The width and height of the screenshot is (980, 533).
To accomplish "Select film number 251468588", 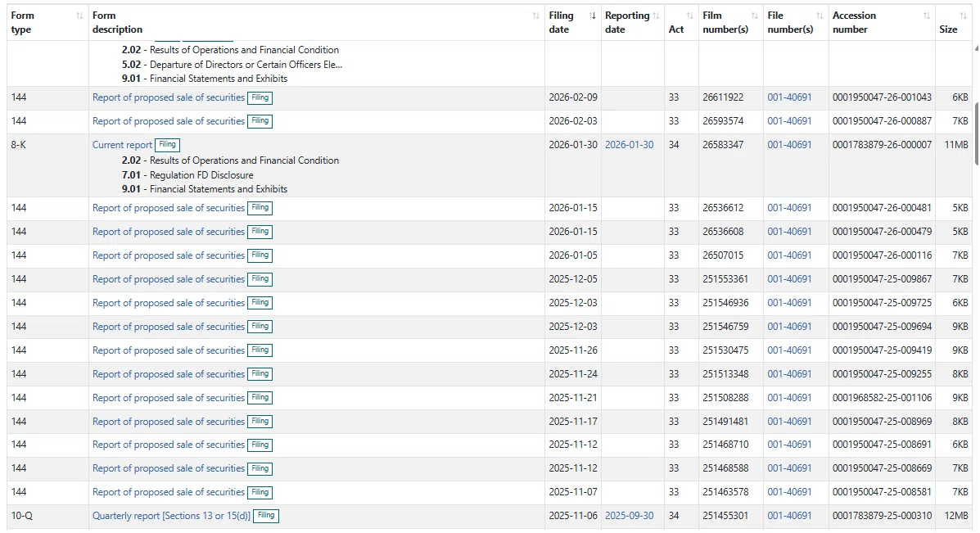I will tap(725, 468).
